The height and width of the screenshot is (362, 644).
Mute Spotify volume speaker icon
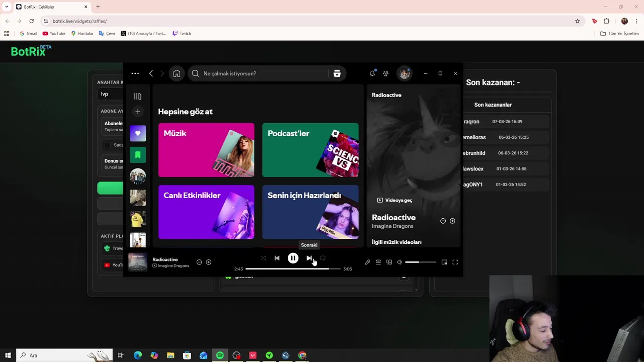coord(399,262)
